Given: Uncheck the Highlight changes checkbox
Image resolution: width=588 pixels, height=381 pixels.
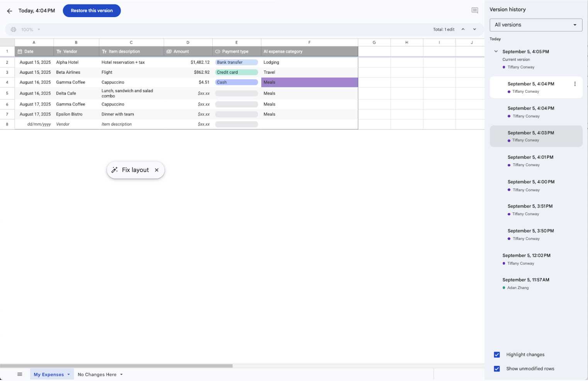Looking at the screenshot, I should [496, 354].
